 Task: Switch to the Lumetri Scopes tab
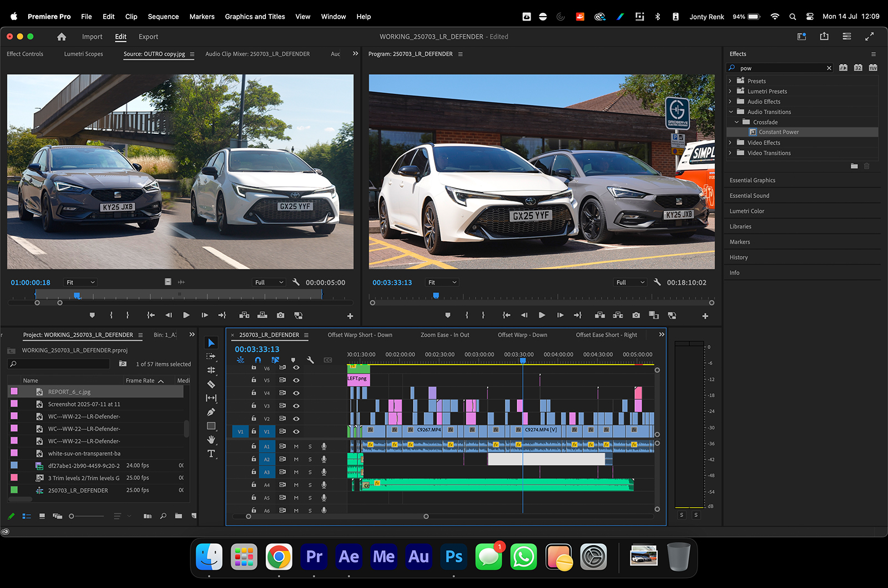[83, 54]
